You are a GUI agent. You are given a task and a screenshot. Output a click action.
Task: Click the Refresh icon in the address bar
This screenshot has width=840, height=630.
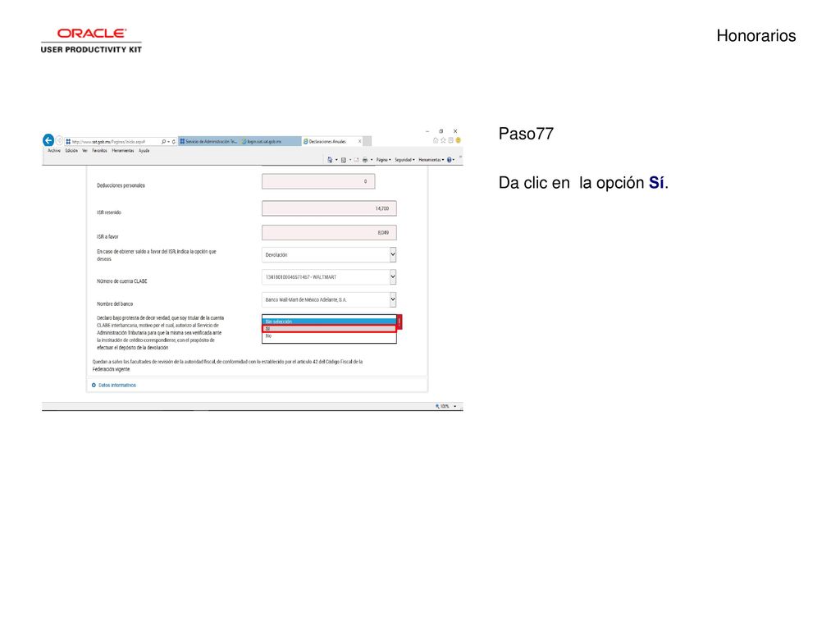[x=174, y=142]
